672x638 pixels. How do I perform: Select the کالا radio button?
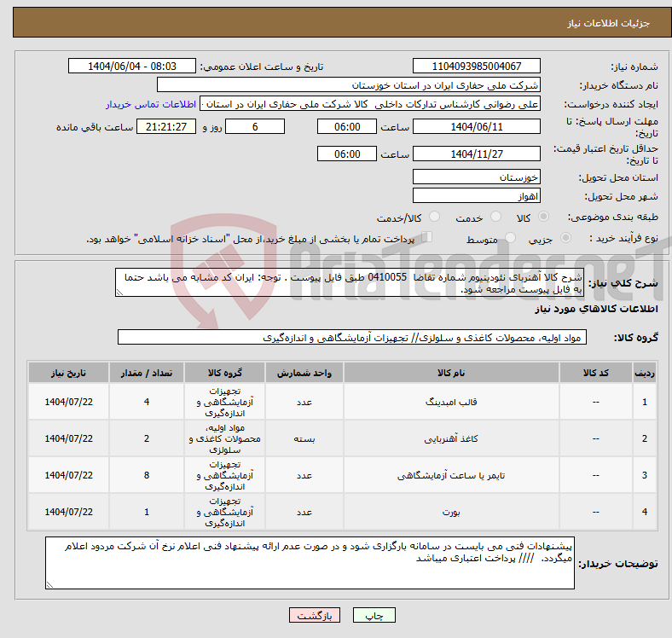click(x=543, y=217)
